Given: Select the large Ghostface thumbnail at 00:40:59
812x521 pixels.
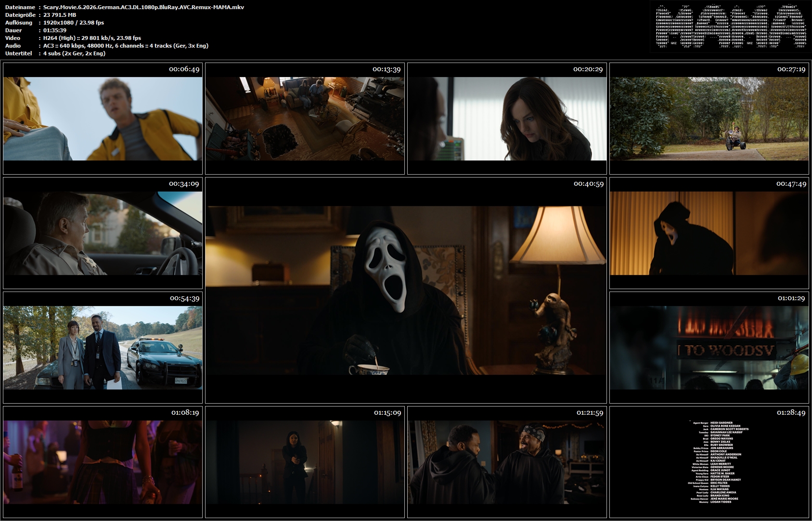Looking at the screenshot, I should point(406,290).
